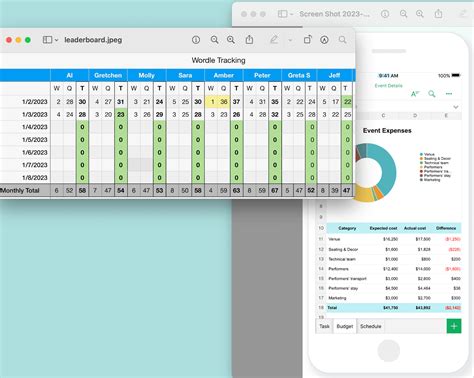Viewport: 474px width, 378px height.
Task: Select the Difference header cell
Action: pos(446,228)
